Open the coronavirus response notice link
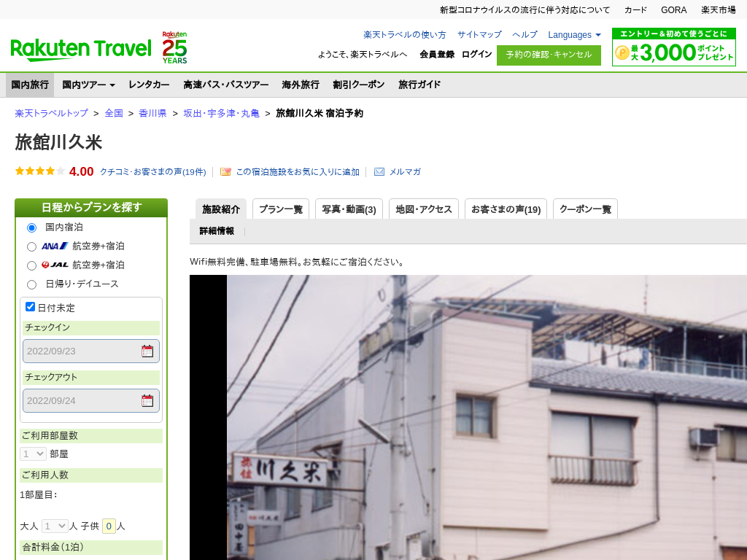Screen dimensions: 747x560 [x=525, y=10]
